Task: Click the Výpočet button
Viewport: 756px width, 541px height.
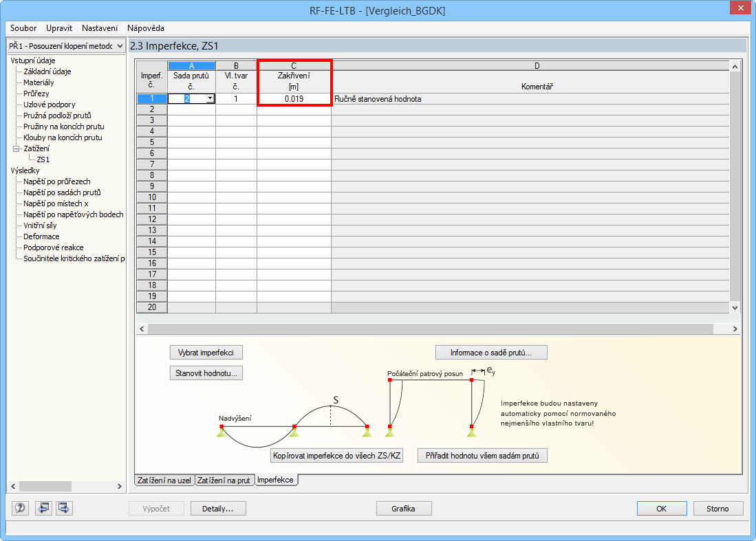Action: tap(156, 509)
